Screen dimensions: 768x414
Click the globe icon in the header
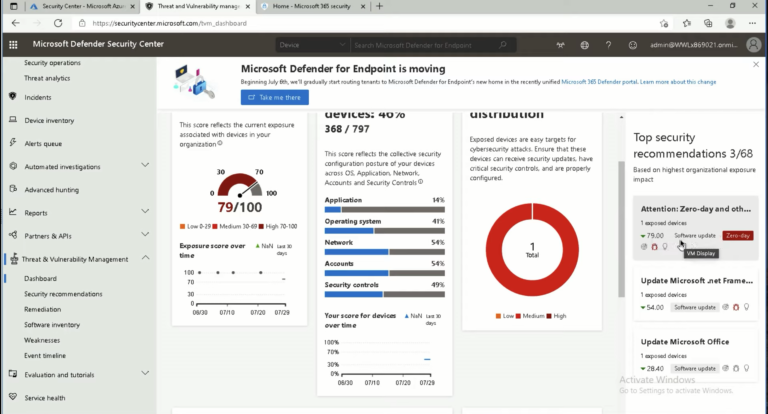[584, 45]
